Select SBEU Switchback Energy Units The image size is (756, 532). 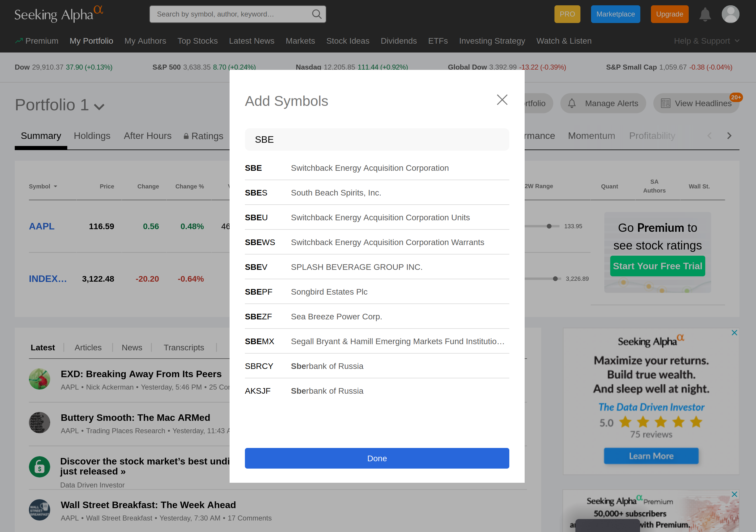pyautogui.click(x=377, y=217)
